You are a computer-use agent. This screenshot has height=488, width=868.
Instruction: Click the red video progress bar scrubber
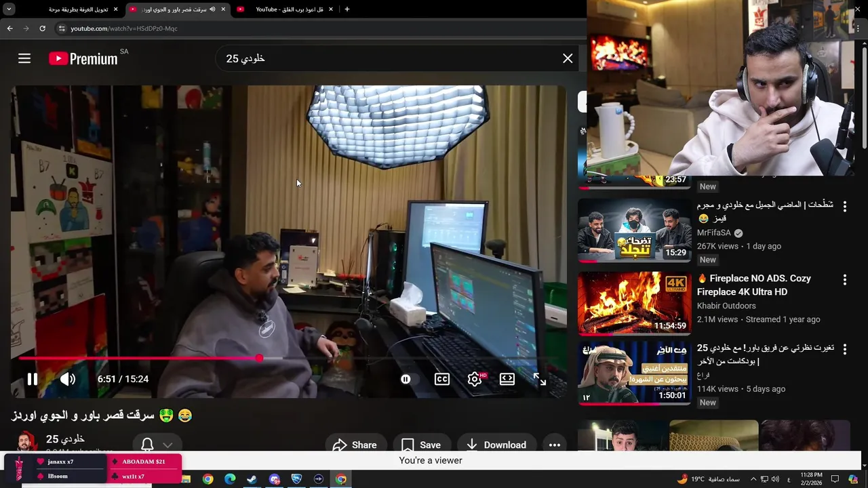[259, 358]
